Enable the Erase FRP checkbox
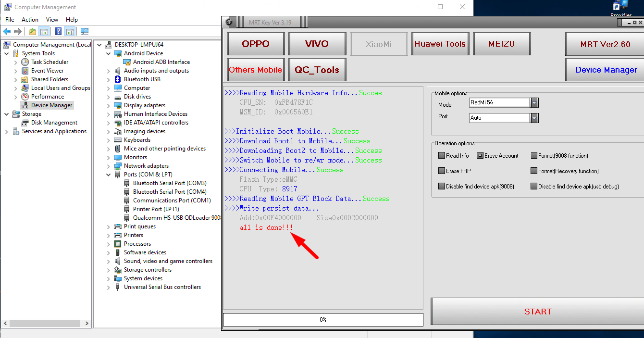This screenshot has height=338, width=644. pos(442,171)
